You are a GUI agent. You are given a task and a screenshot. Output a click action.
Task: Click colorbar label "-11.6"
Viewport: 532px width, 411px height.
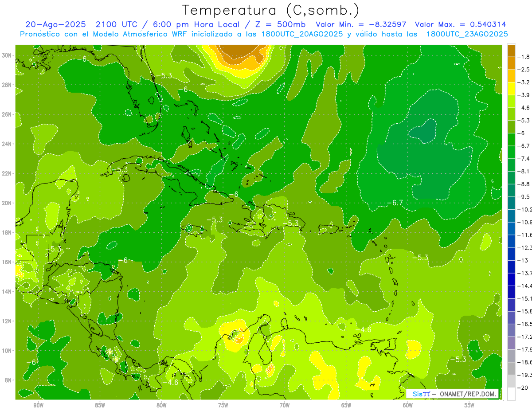pyautogui.click(x=525, y=235)
